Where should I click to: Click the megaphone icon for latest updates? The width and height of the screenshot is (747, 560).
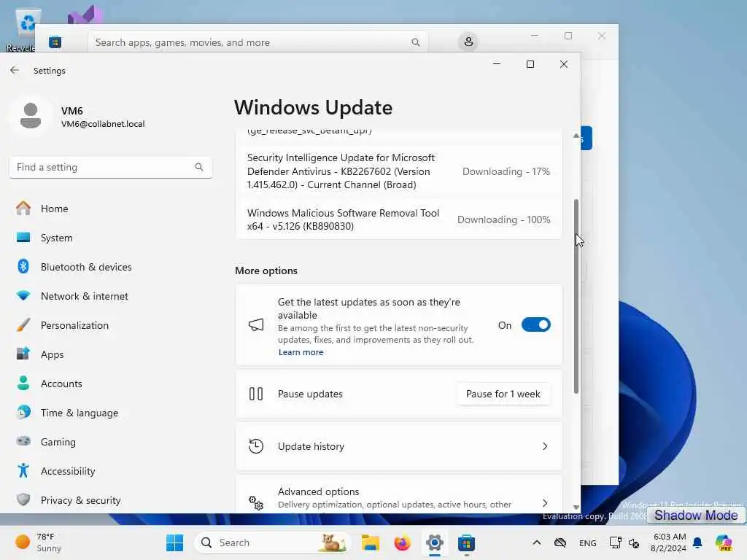tap(256, 324)
